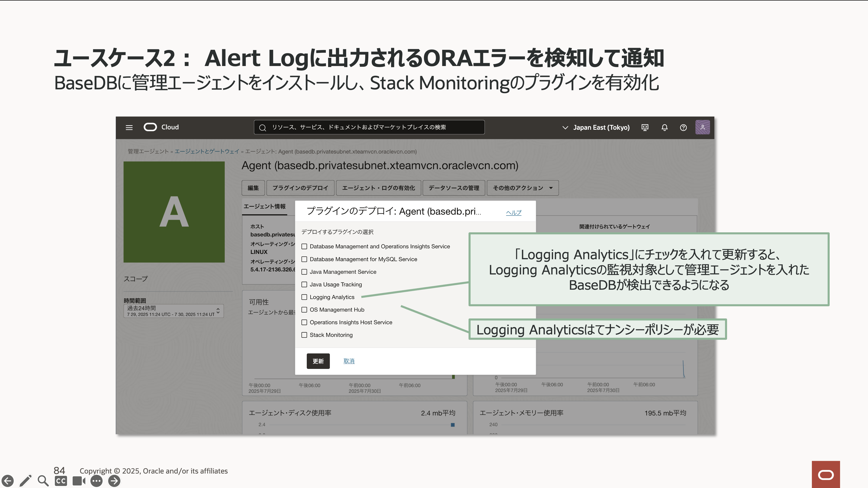Expand the Japan East (Tokyo) region dropdown
The width and height of the screenshot is (868, 488).
tap(596, 128)
